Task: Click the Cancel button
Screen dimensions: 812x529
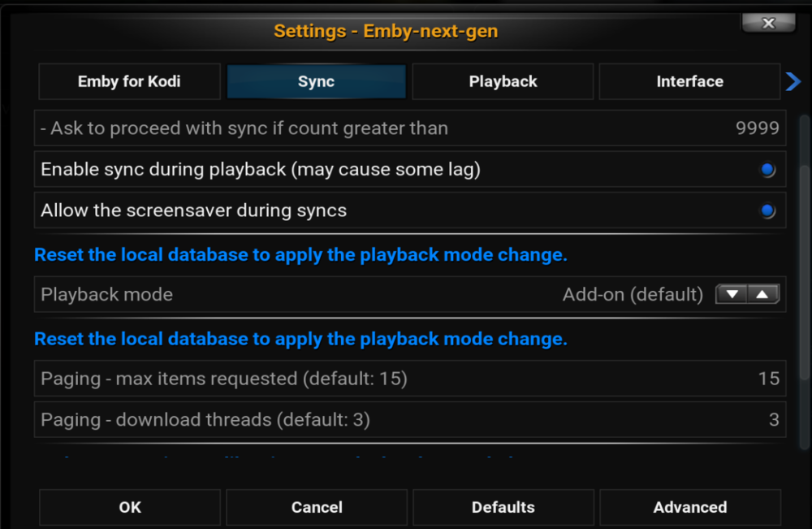Action: tap(317, 507)
